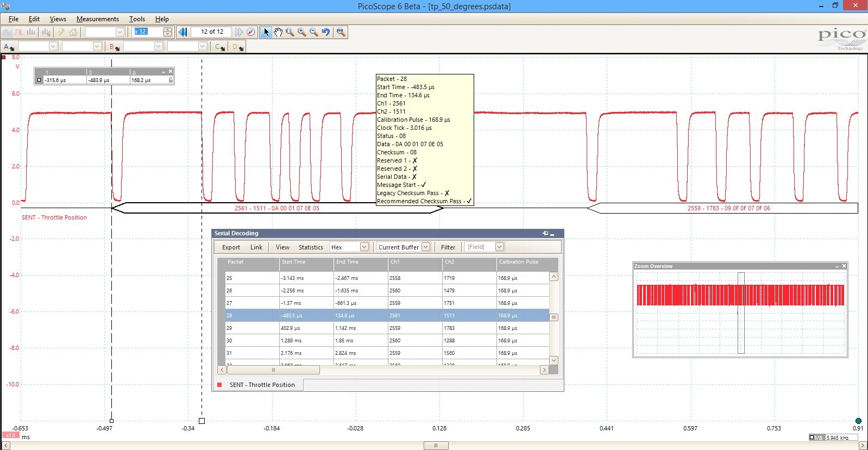
Task: Toggle the ruler legend checkbox square
Action: (39, 80)
